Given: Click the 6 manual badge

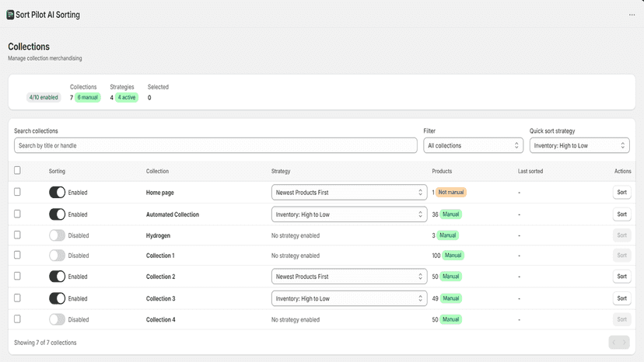Looking at the screenshot, I should tap(87, 97).
